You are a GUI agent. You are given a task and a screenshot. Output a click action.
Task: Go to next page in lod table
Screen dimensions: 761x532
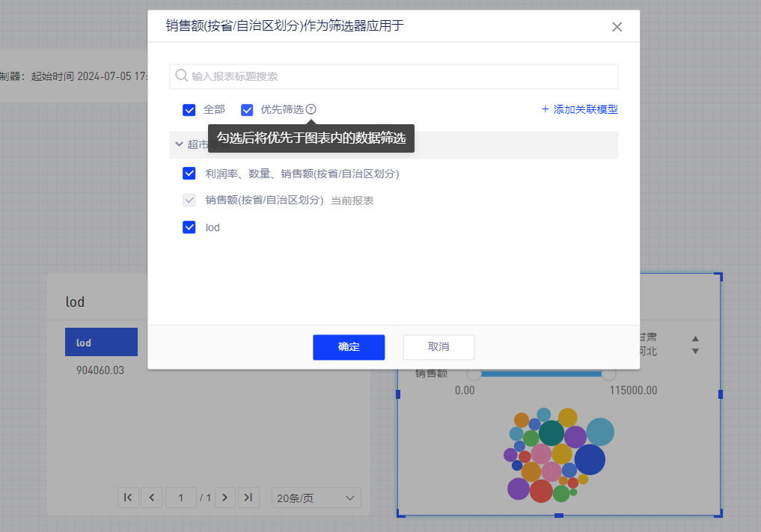point(225,498)
